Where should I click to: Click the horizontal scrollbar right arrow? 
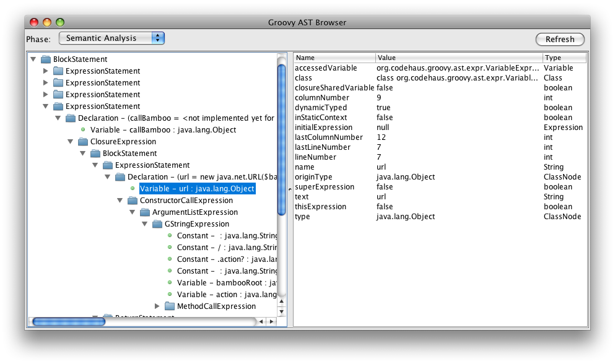click(272, 321)
